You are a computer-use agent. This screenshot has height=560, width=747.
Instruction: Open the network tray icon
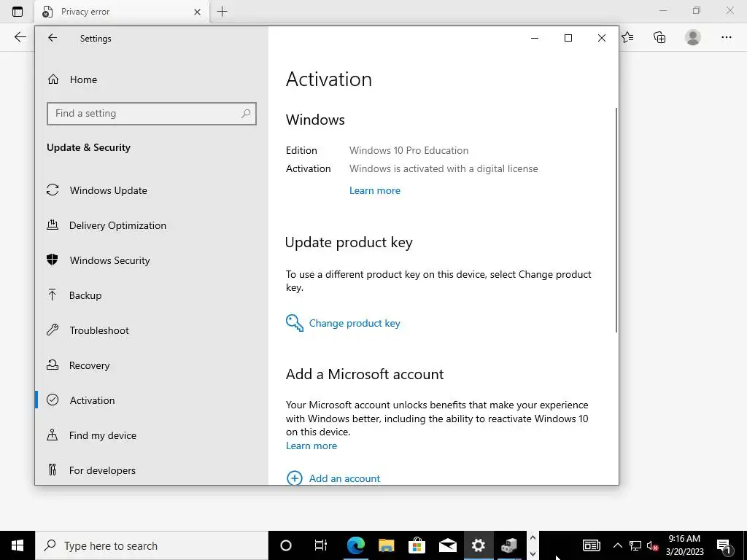[x=635, y=545]
